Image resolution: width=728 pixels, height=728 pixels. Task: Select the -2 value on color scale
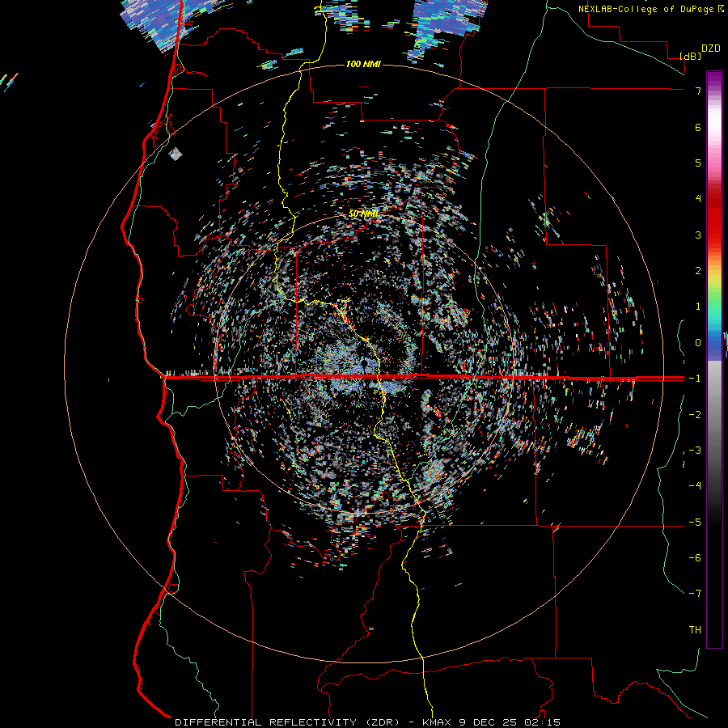tap(695, 415)
